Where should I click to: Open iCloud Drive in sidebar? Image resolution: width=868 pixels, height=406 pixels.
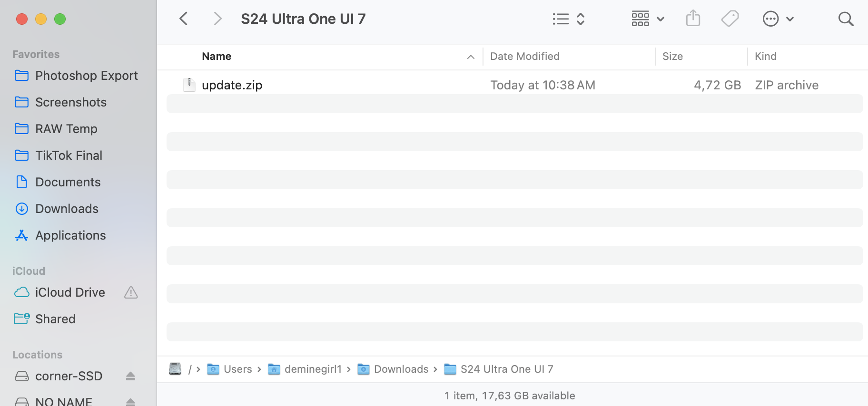pos(70,292)
